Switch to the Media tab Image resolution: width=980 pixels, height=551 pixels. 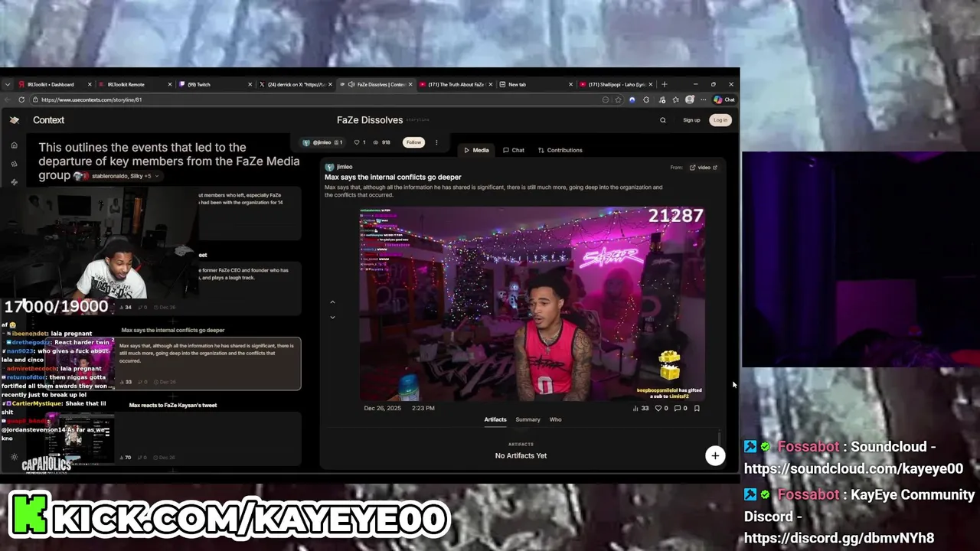tap(476, 150)
